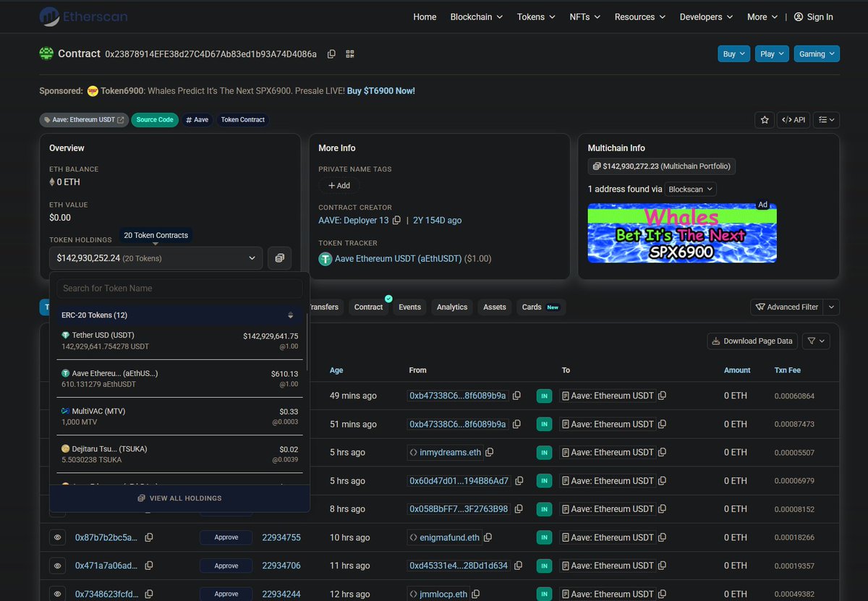
Task: Switch to the Analytics tab
Action: pyautogui.click(x=452, y=307)
